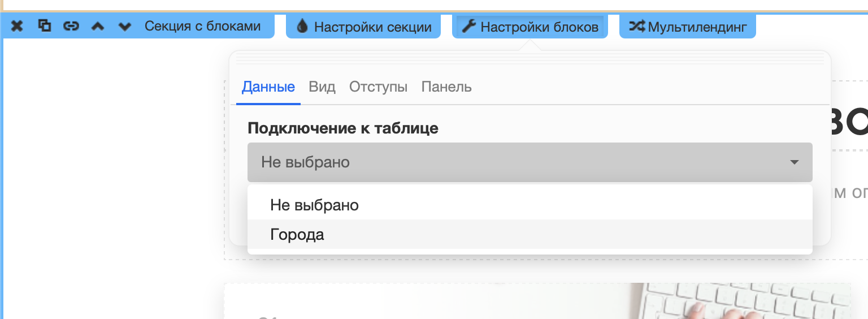The height and width of the screenshot is (319, 868).
Task: Open the Панель tab
Action: pos(446,87)
